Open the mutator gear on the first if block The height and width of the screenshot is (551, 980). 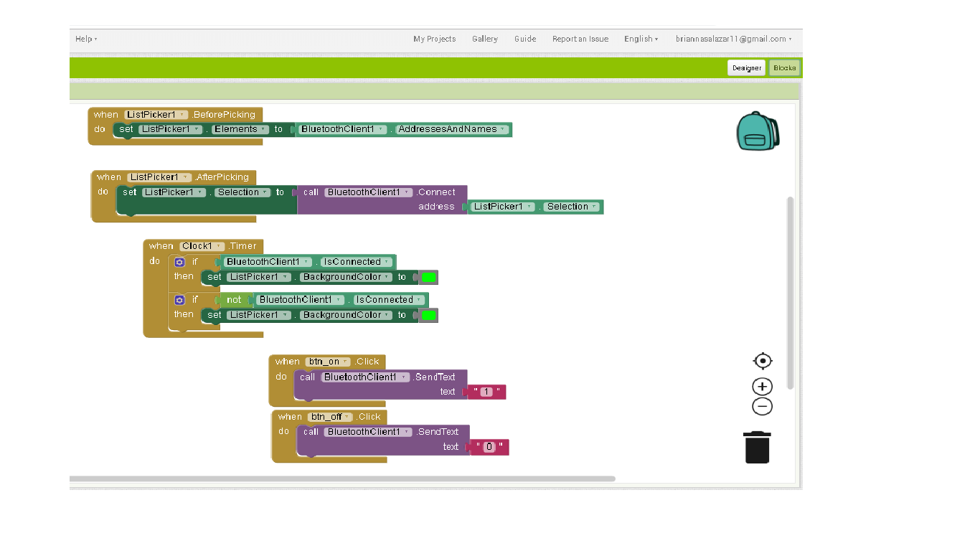(179, 261)
